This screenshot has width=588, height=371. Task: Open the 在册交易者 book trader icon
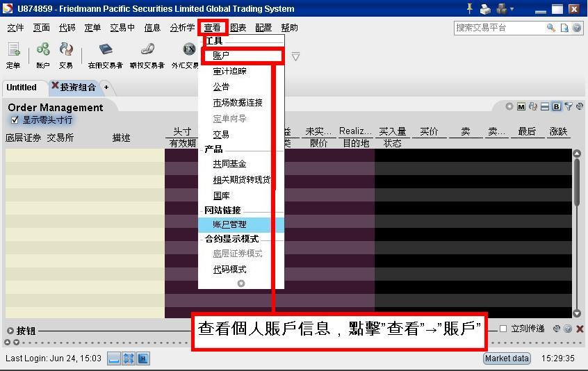pos(105,54)
